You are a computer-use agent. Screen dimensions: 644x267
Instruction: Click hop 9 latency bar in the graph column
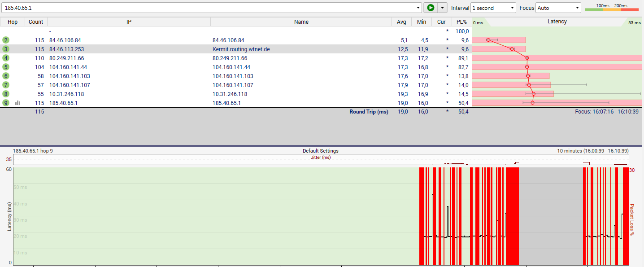point(557,103)
